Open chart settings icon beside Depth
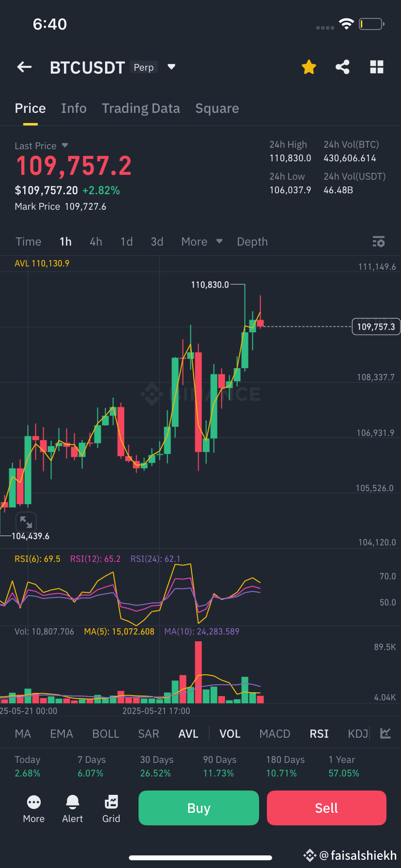Viewport: 401px width, 868px height. [x=379, y=242]
